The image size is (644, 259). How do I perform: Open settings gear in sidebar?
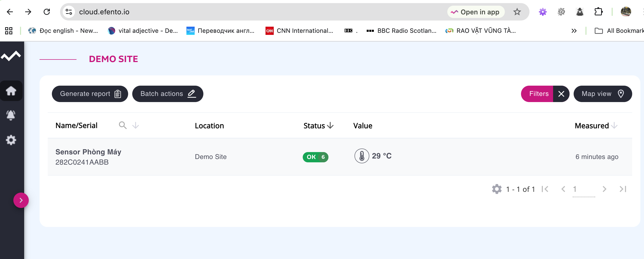pyautogui.click(x=11, y=140)
